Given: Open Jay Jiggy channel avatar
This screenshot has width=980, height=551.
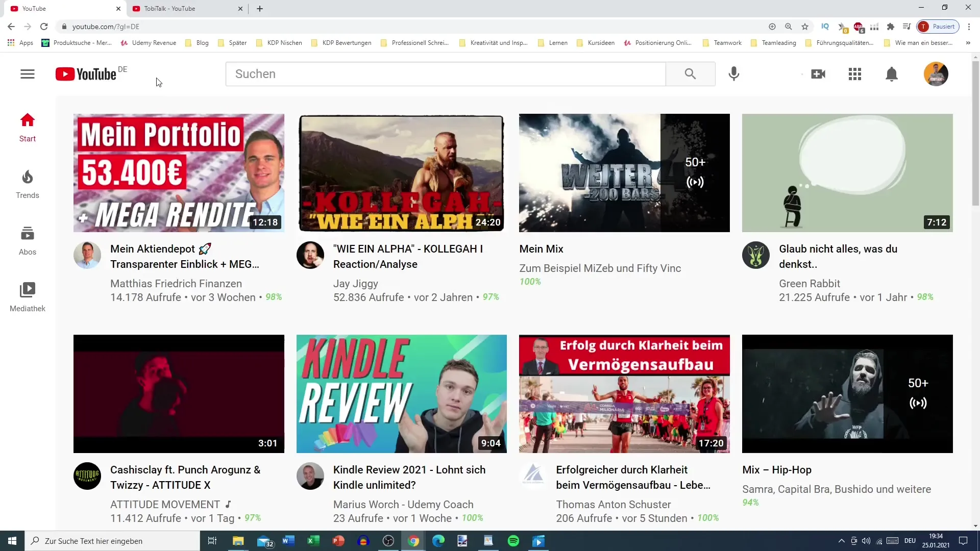Looking at the screenshot, I should [x=310, y=255].
